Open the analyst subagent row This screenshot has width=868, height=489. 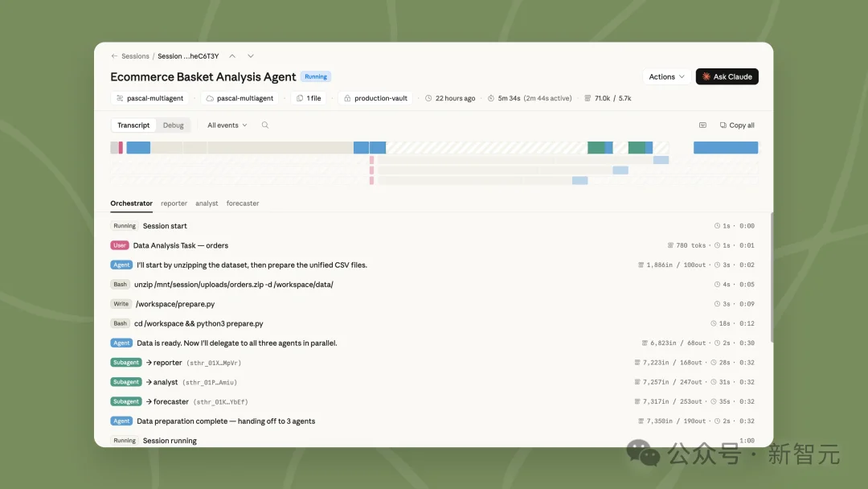[432, 382]
